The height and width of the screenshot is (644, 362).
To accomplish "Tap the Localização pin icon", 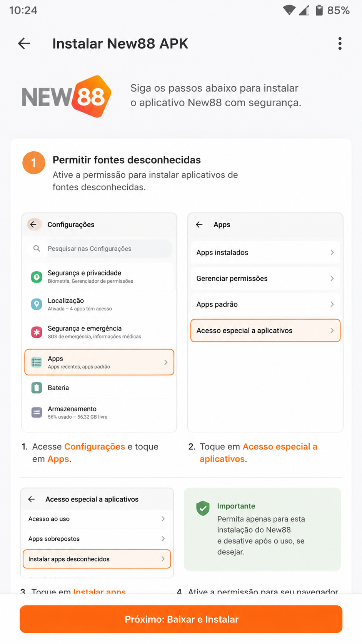I will (37, 304).
